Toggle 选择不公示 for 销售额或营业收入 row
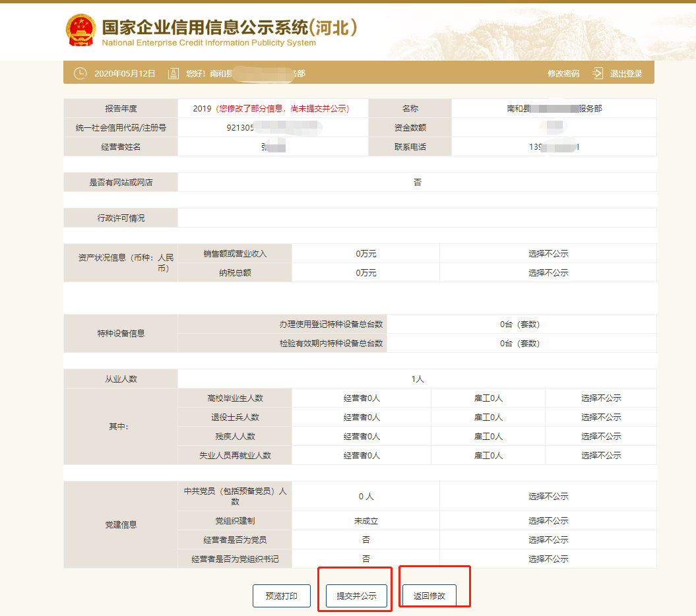 [600, 253]
